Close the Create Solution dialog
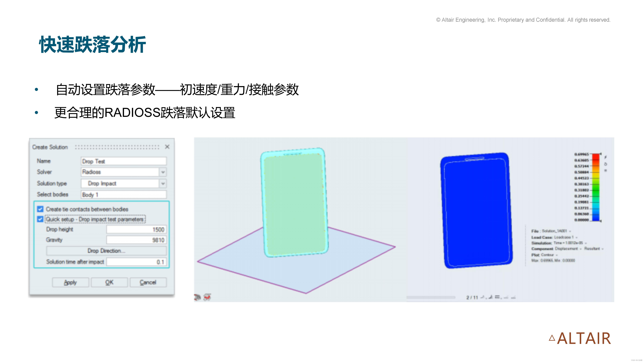 click(x=167, y=147)
